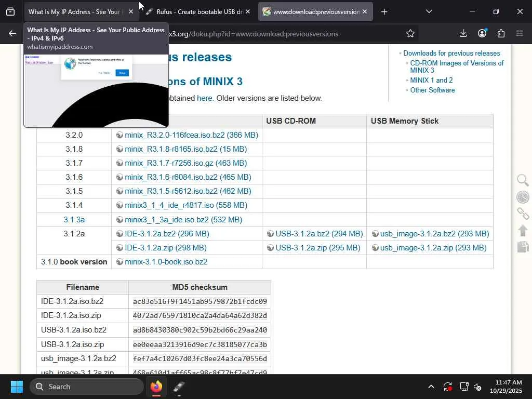532x399 pixels.
Task: Click the bottom page tools document icon
Action: (523, 247)
